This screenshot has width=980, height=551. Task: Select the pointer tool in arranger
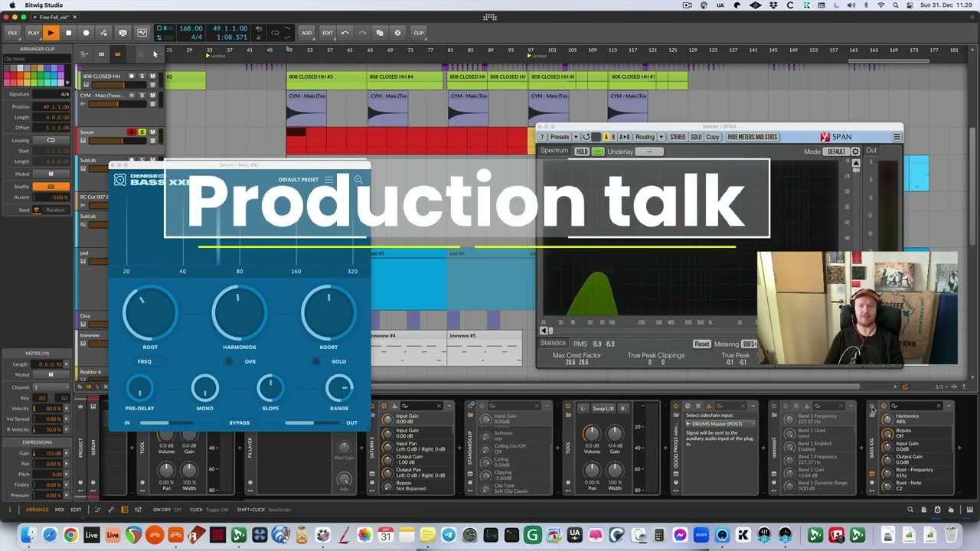(155, 54)
